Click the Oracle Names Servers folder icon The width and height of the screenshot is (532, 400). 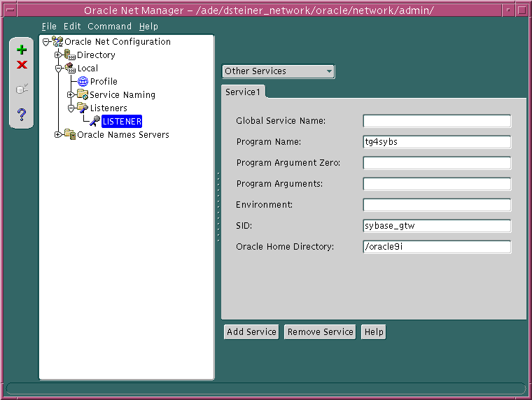tap(69, 135)
